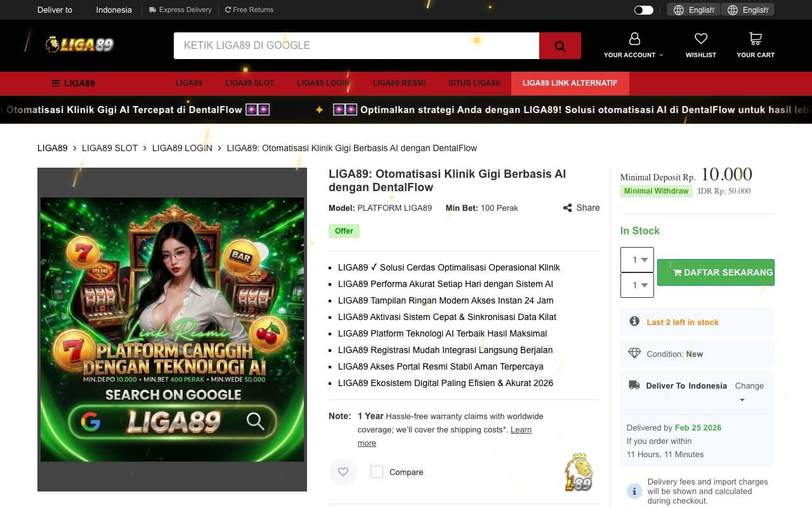
Task: Open the main product promo image
Action: click(172, 330)
